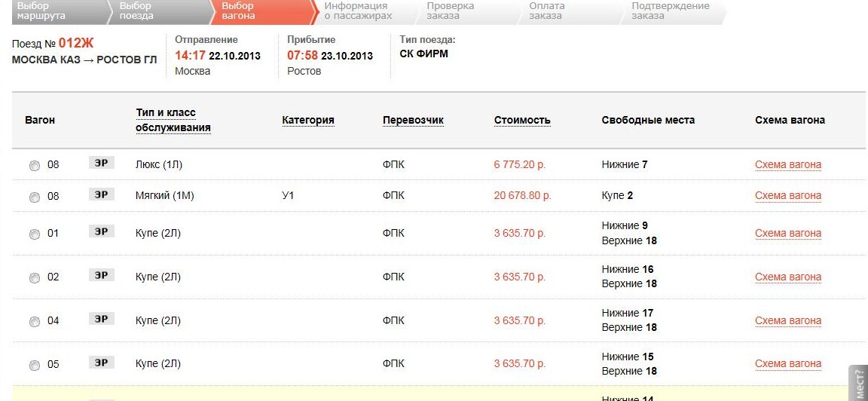Image resolution: width=868 pixels, height=401 pixels.
Task: Go back to Выбор маршрута step
Action: click(41, 11)
